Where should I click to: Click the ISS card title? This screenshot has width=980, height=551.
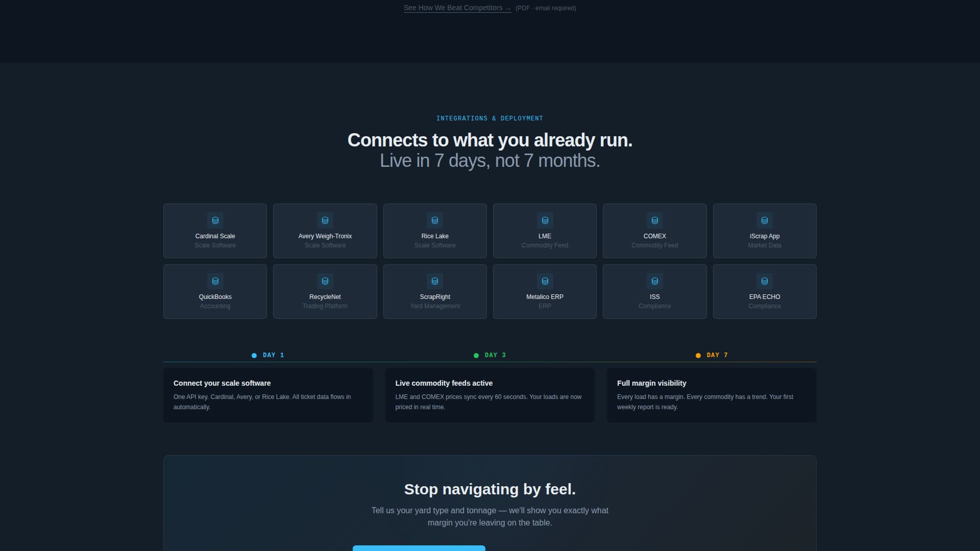[x=655, y=297]
